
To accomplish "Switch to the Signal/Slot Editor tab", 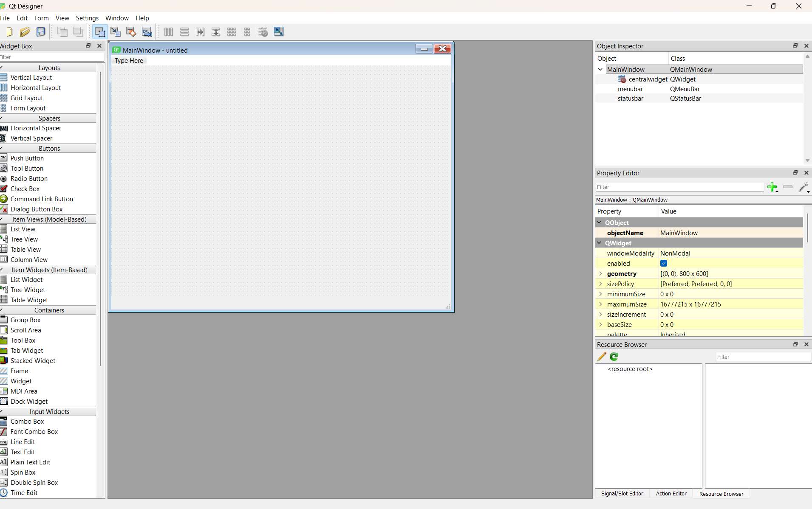I will (x=622, y=494).
